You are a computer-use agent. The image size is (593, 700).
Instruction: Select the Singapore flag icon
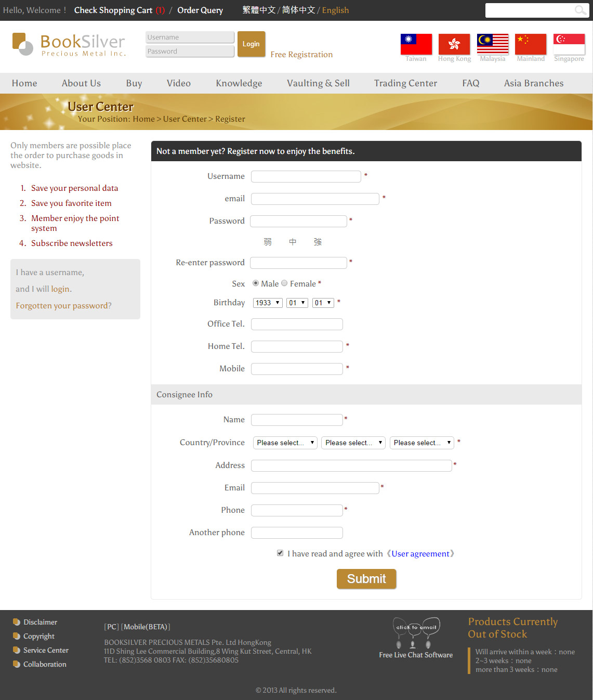569,44
